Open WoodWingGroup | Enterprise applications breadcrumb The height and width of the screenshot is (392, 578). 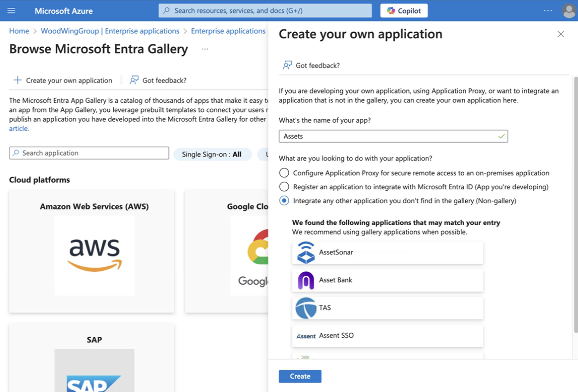pos(110,31)
